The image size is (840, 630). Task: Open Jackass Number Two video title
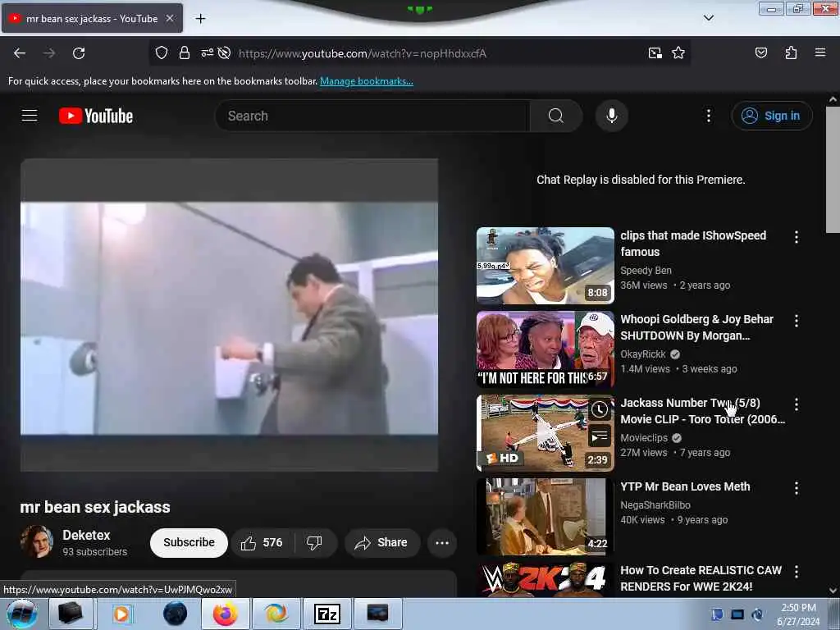click(x=702, y=411)
